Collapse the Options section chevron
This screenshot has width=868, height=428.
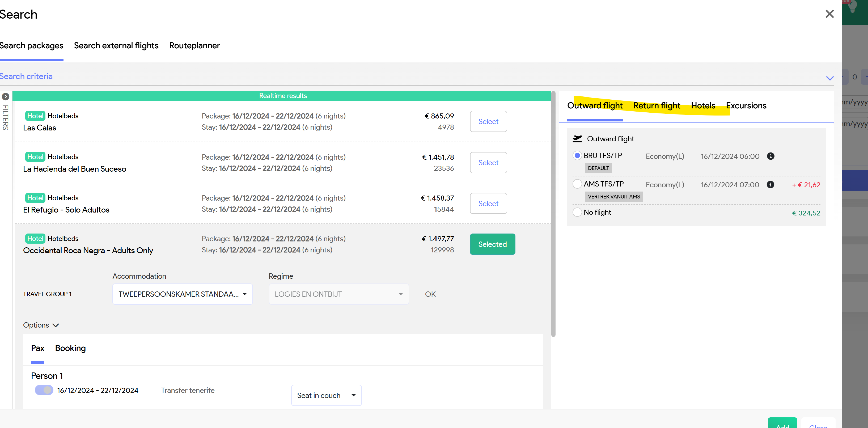click(56, 325)
